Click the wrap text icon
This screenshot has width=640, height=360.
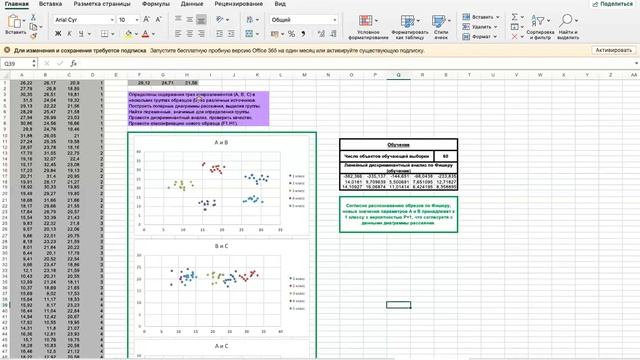pos(249,19)
